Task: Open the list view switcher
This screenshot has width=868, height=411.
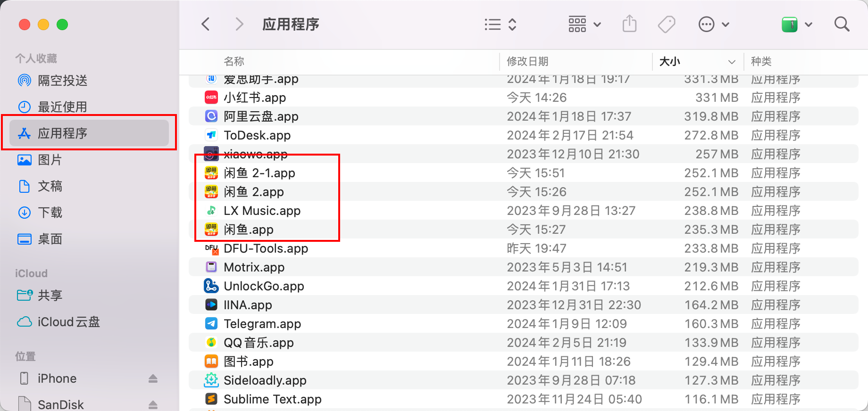Action: [x=501, y=24]
